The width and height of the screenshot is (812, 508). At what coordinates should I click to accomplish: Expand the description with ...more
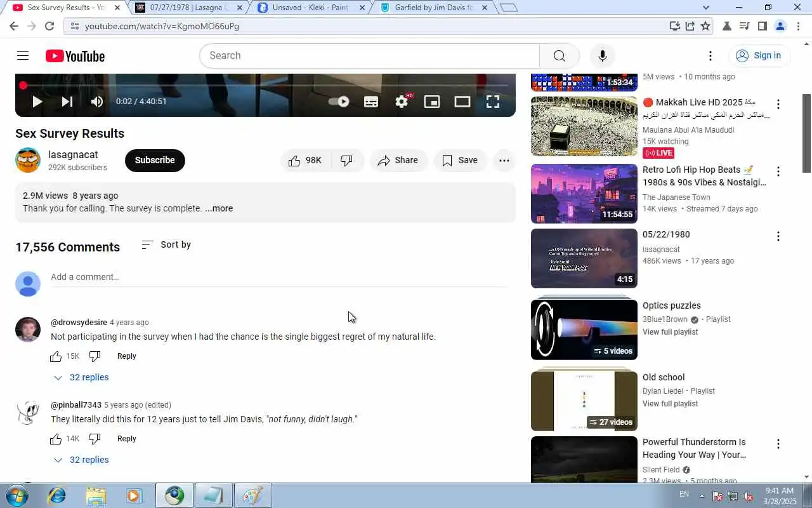click(x=219, y=208)
